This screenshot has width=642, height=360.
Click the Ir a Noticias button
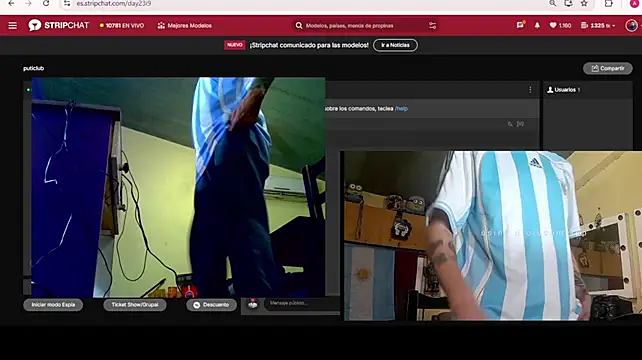tap(396, 45)
